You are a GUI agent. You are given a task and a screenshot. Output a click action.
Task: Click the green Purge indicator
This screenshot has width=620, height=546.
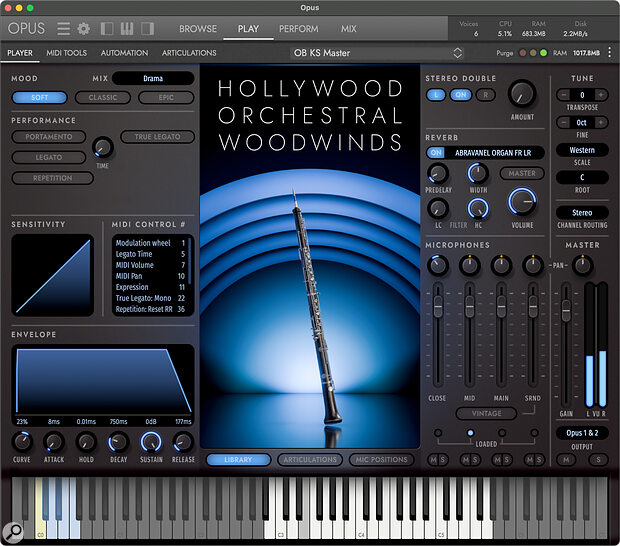coord(544,53)
